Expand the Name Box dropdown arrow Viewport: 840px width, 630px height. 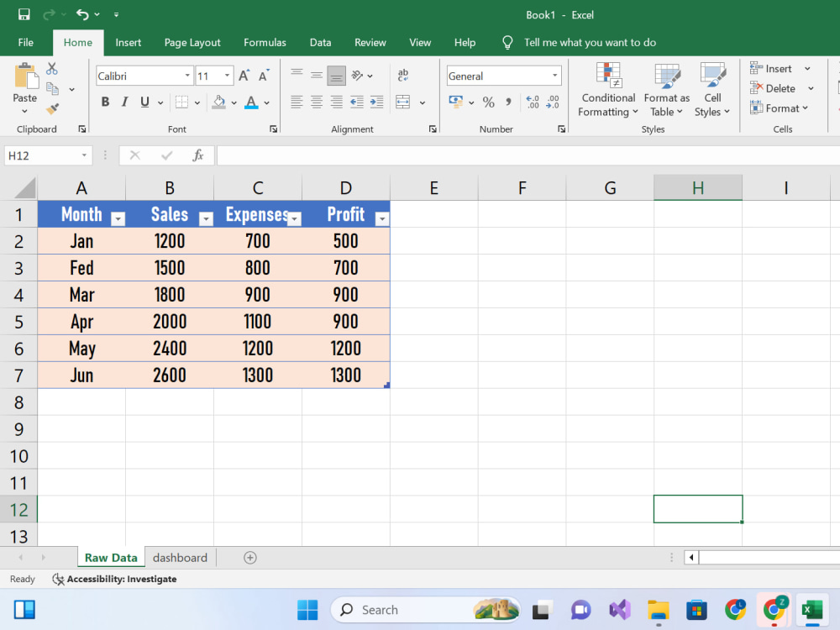pos(84,155)
